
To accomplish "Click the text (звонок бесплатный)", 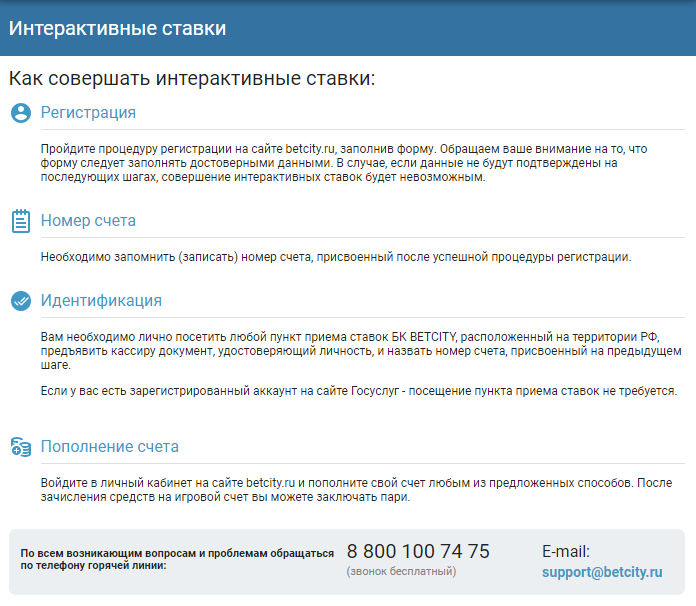I will click(401, 571).
